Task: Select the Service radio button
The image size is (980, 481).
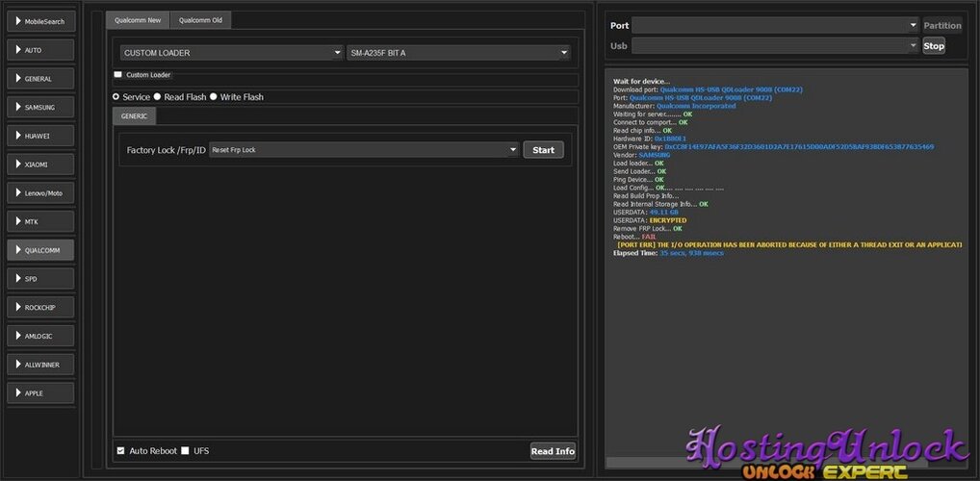Action: pos(116,97)
